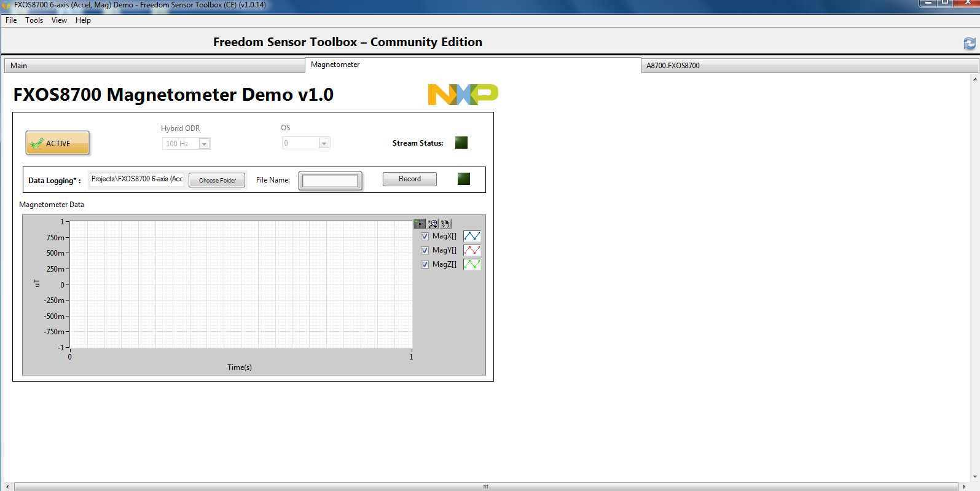Click the Record button
This screenshot has height=491, width=980.
point(410,179)
